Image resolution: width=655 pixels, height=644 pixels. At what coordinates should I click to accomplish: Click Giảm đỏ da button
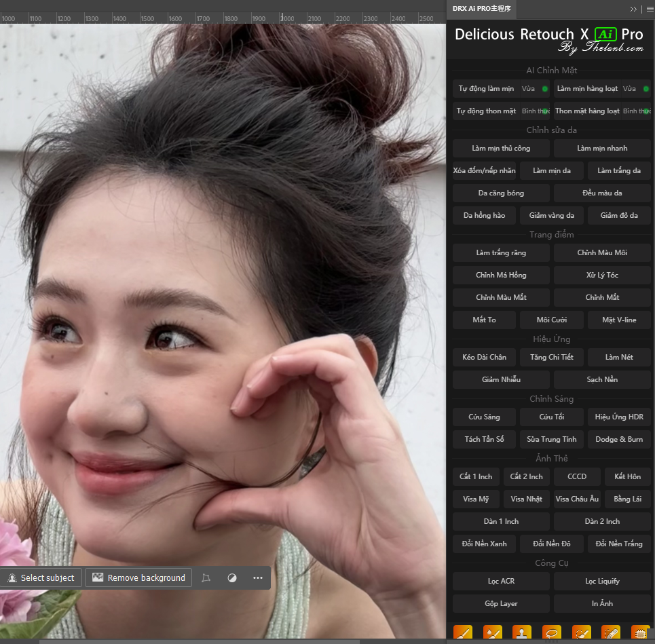tap(619, 216)
